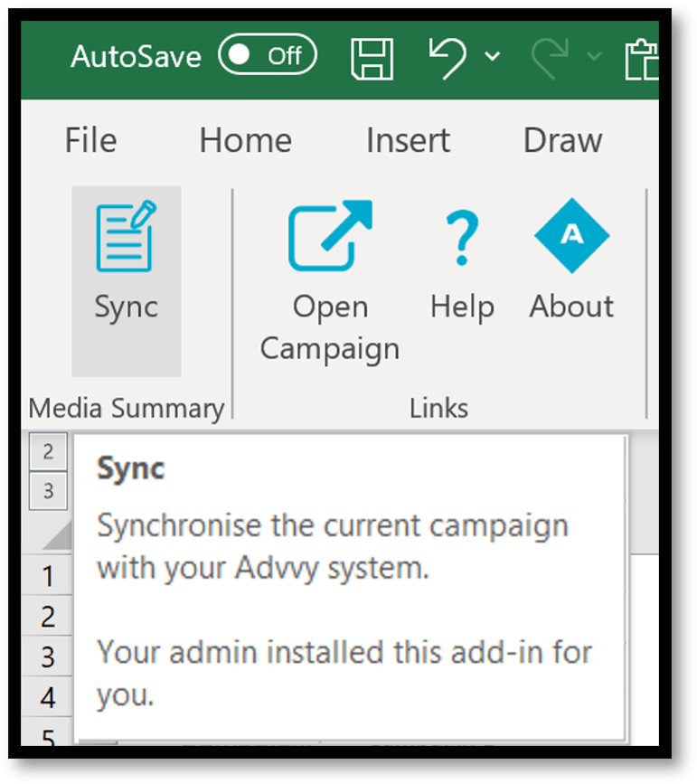
Task: Click the Undo arrow icon
Action: [x=447, y=59]
